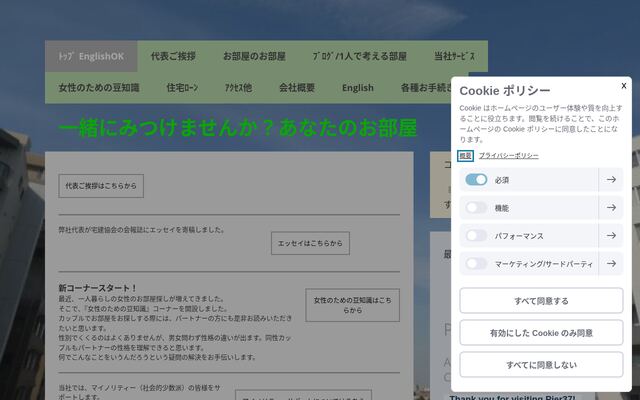This screenshot has width=640, height=400.
Task: Enable the パフォーマンス cookie switch
Action: click(x=476, y=236)
